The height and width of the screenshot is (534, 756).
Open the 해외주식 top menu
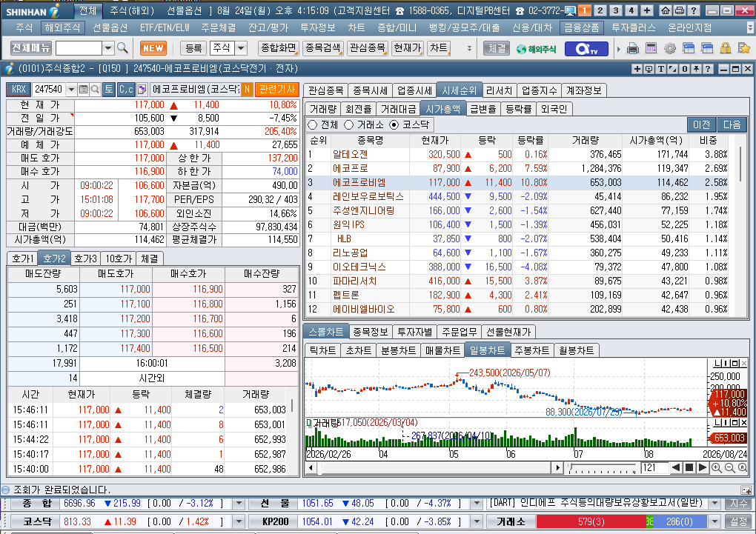[63, 28]
